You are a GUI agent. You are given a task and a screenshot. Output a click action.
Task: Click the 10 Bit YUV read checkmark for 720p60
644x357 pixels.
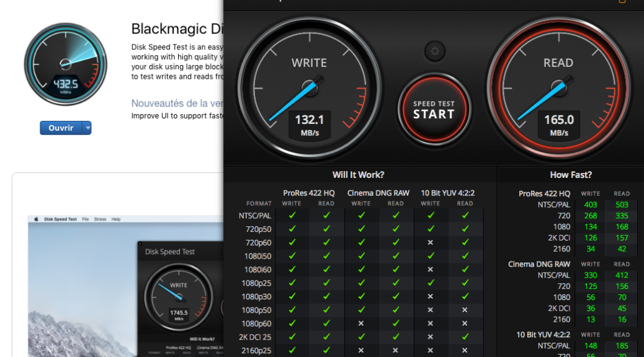(x=465, y=242)
